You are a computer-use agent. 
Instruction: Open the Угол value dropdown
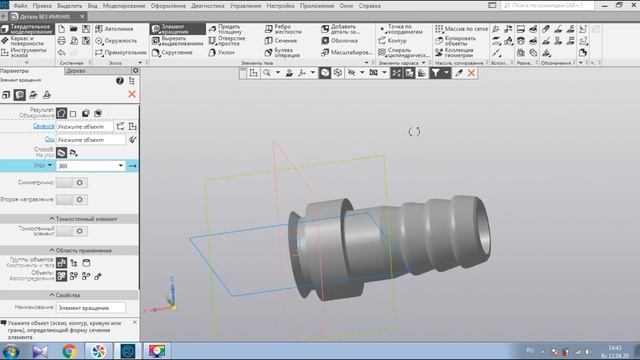pos(120,166)
